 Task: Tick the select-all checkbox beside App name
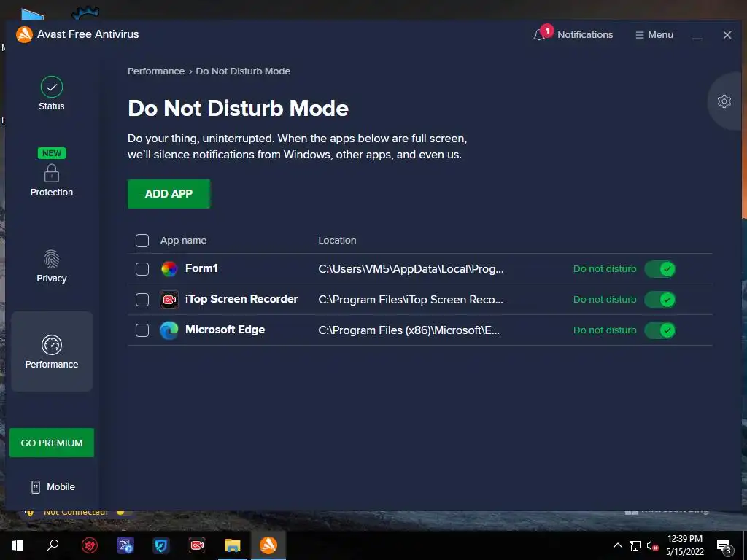142,241
